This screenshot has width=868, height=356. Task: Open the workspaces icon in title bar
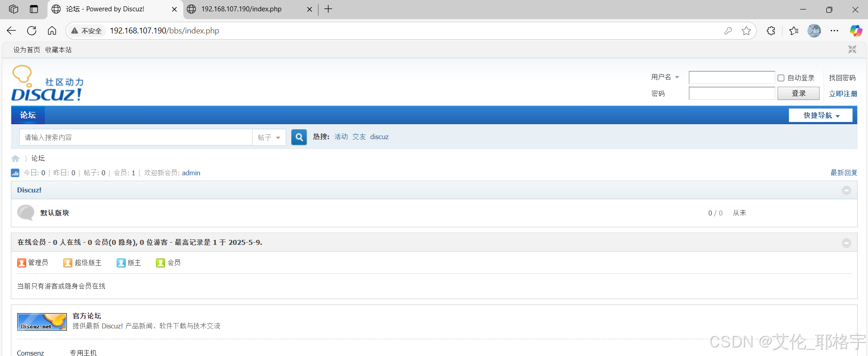(x=14, y=9)
